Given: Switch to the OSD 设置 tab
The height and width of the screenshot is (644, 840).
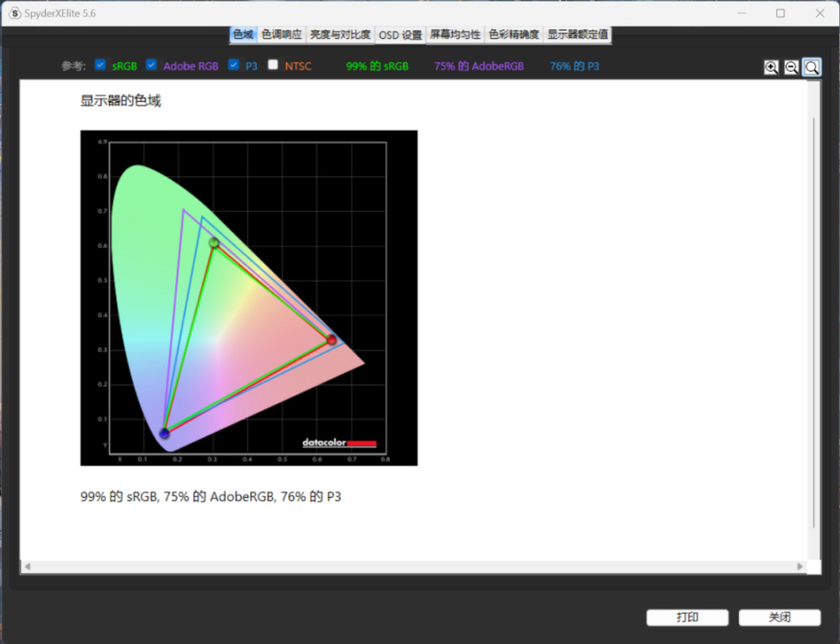Looking at the screenshot, I should (400, 35).
